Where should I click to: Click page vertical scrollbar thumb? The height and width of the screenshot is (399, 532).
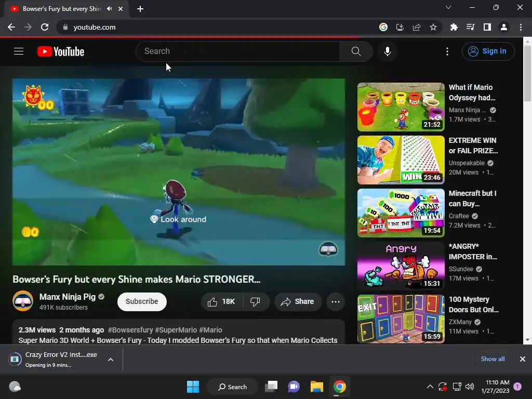click(x=527, y=73)
